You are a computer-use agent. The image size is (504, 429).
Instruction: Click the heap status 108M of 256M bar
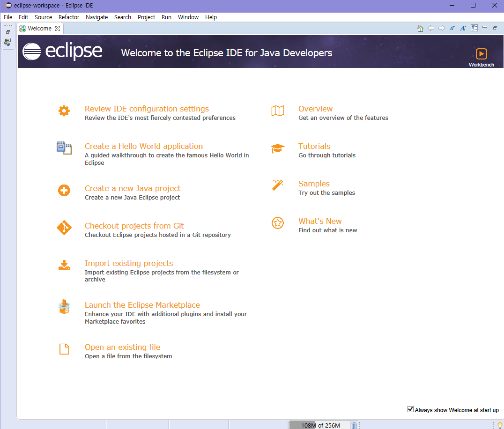coord(320,425)
